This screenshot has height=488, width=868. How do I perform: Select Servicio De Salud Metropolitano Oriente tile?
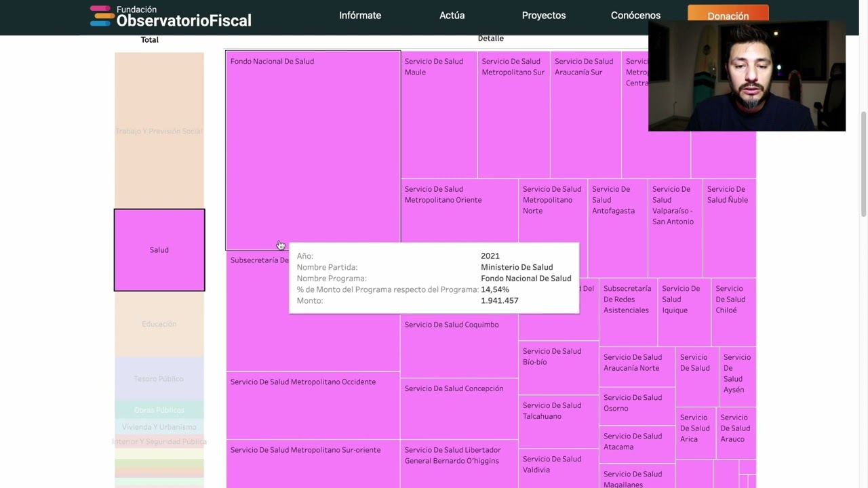click(459, 210)
